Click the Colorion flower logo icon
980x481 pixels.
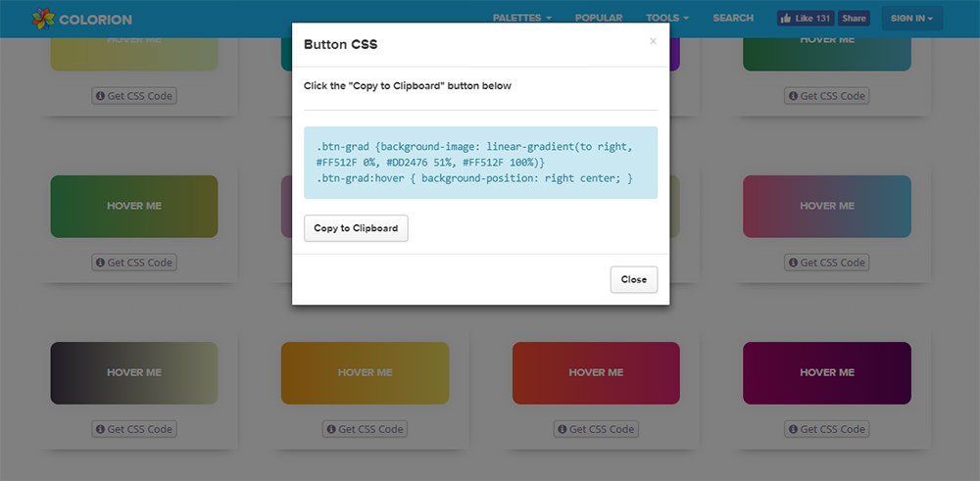point(43,19)
